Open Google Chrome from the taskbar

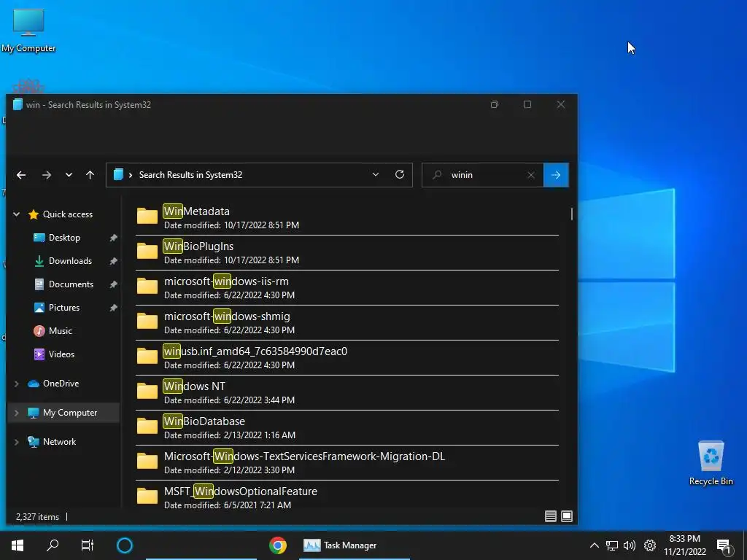point(278,545)
